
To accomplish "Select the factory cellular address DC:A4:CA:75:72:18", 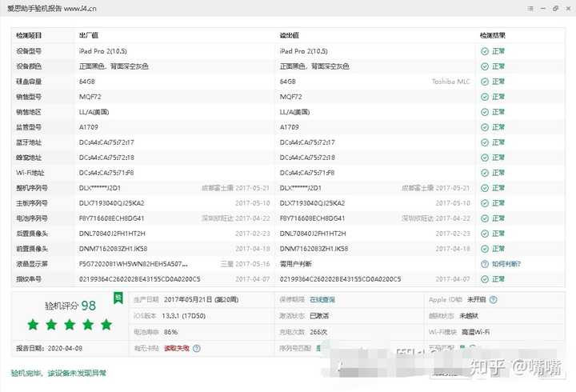I will [x=106, y=158].
